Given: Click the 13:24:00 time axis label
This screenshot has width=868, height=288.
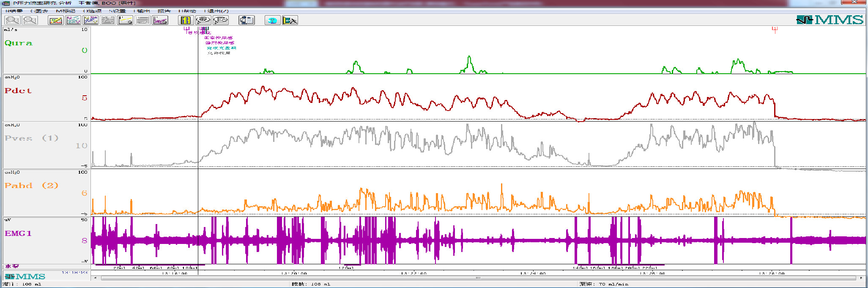Looking at the screenshot, I should point(533,273).
